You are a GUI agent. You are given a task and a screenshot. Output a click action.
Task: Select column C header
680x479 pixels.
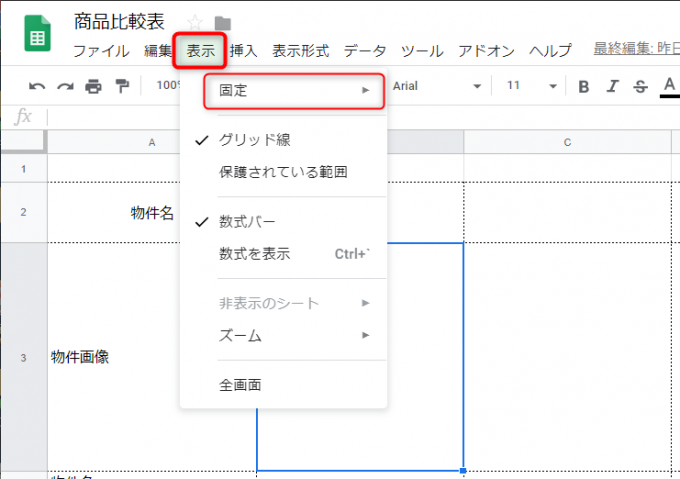567,142
